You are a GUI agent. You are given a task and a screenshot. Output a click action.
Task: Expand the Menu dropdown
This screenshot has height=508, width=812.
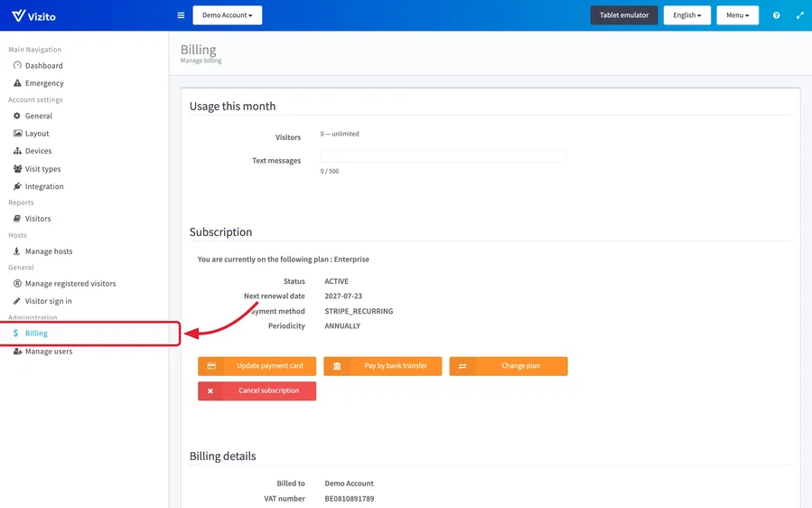coord(737,15)
